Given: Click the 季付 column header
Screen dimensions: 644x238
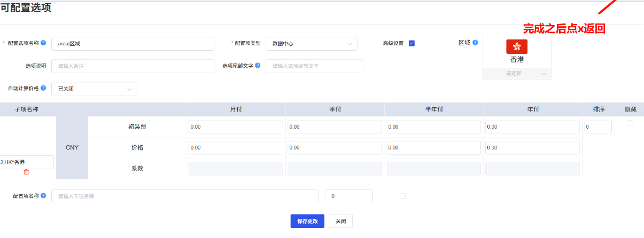Looking at the screenshot, I should pos(335,109).
